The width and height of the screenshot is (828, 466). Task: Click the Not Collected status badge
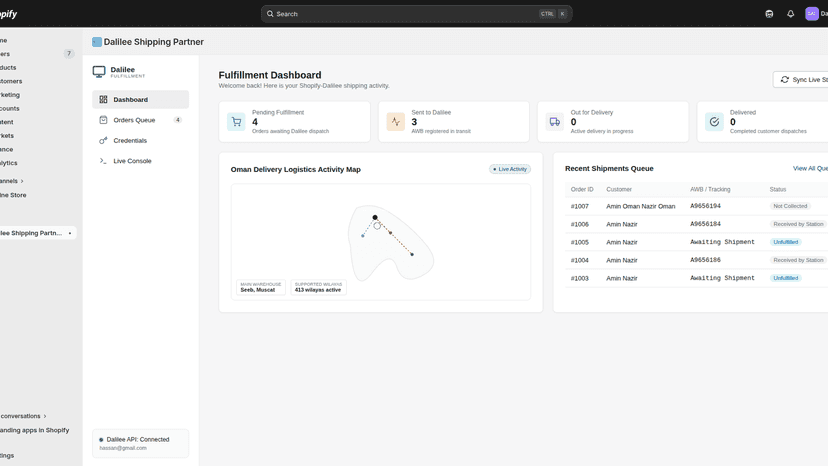[x=790, y=206]
